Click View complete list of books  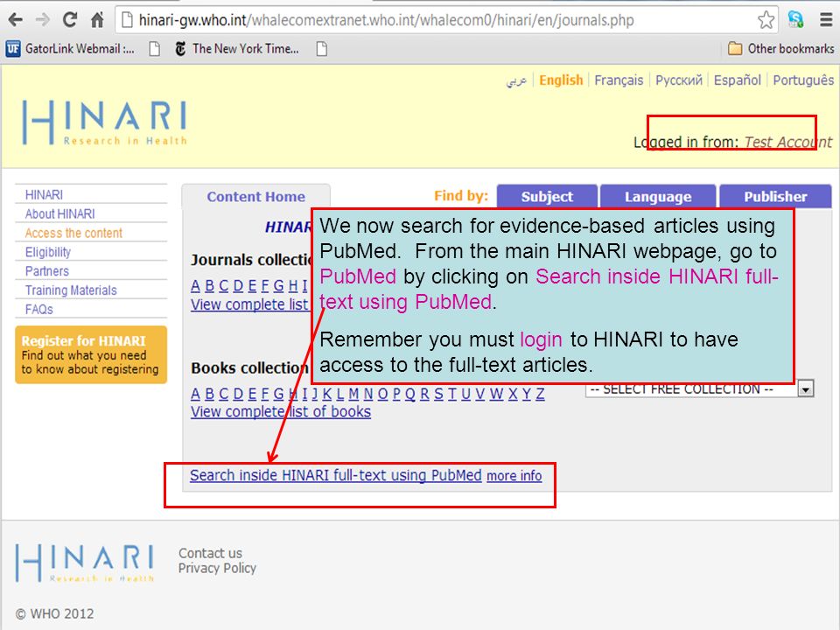[x=281, y=411]
